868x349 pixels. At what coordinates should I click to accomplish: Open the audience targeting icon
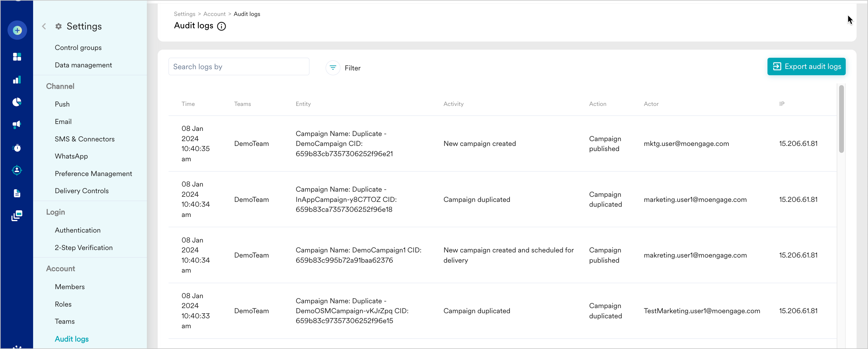17,170
